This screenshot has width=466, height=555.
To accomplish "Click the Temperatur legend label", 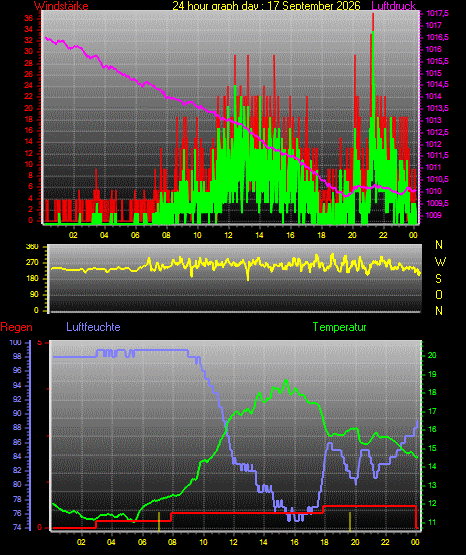I will [x=339, y=327].
